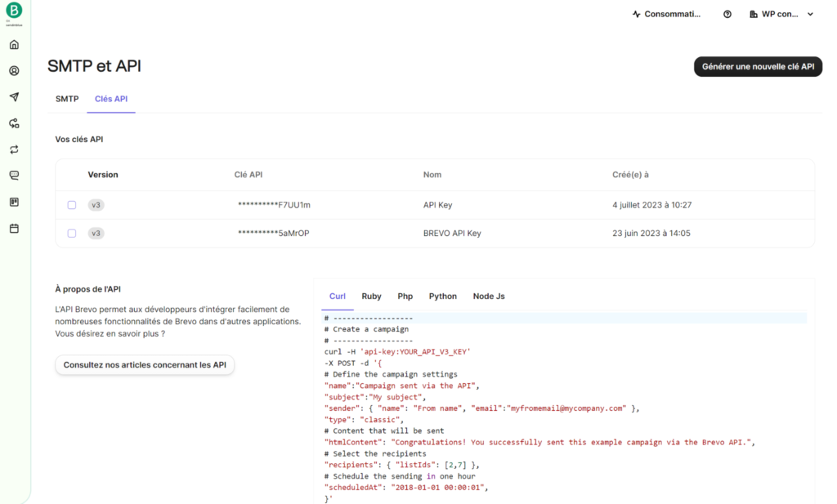Open the Contacts icon in sidebar
Screen dimensions: 837x504
coord(15,71)
